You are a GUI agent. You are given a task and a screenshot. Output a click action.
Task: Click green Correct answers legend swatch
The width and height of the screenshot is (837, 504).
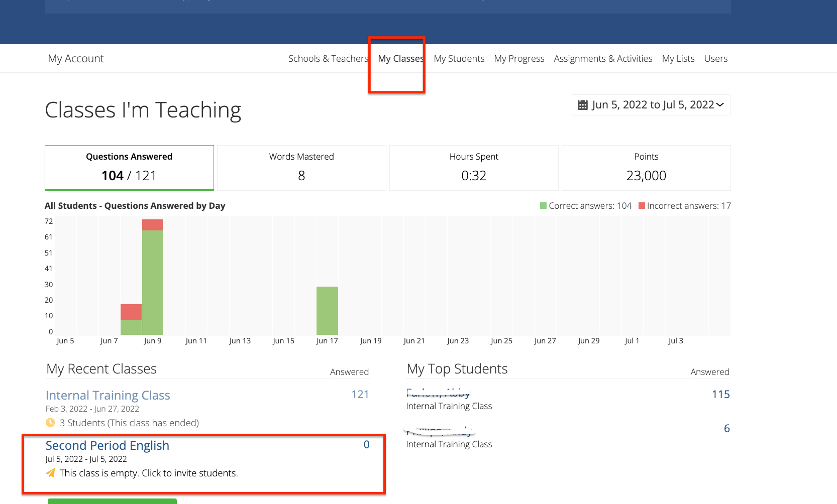pos(543,206)
